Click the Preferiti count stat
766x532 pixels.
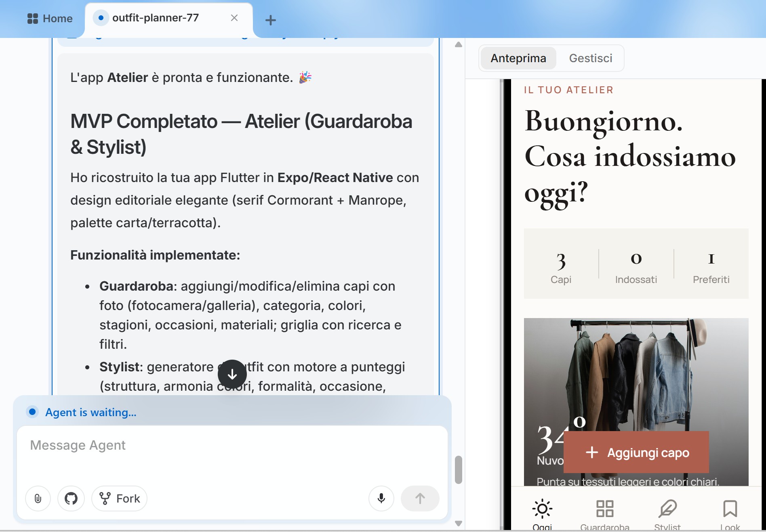tap(711, 267)
